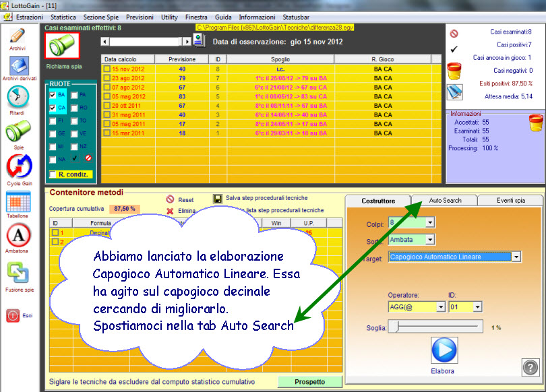Click the floppy disk Salva step icon
Screen dimensions: 546x392
tap(218, 199)
